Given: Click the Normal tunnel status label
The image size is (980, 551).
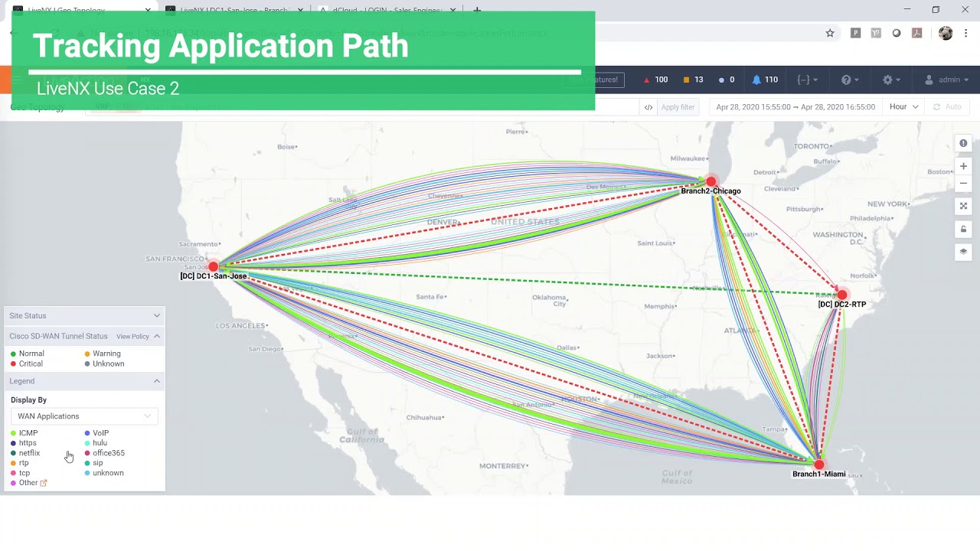Looking at the screenshot, I should (x=31, y=354).
